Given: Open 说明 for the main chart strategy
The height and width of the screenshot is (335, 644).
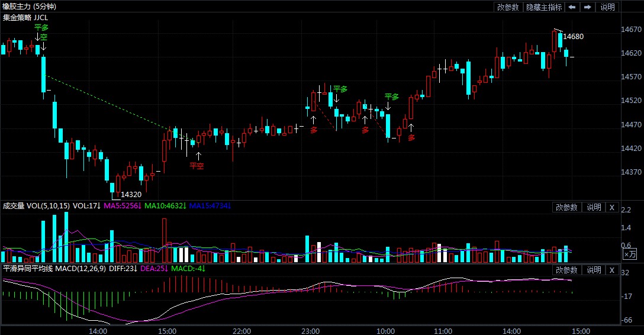Looking at the screenshot, I should pyautogui.click(x=607, y=7).
